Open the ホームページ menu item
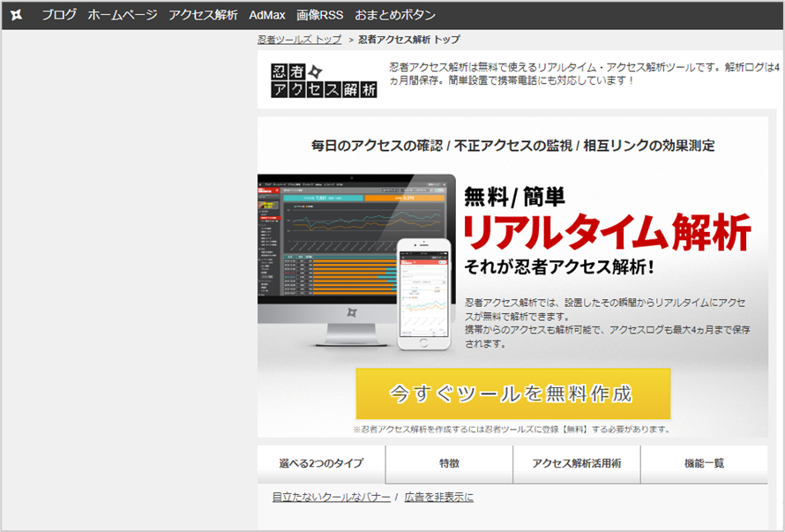 click(123, 15)
